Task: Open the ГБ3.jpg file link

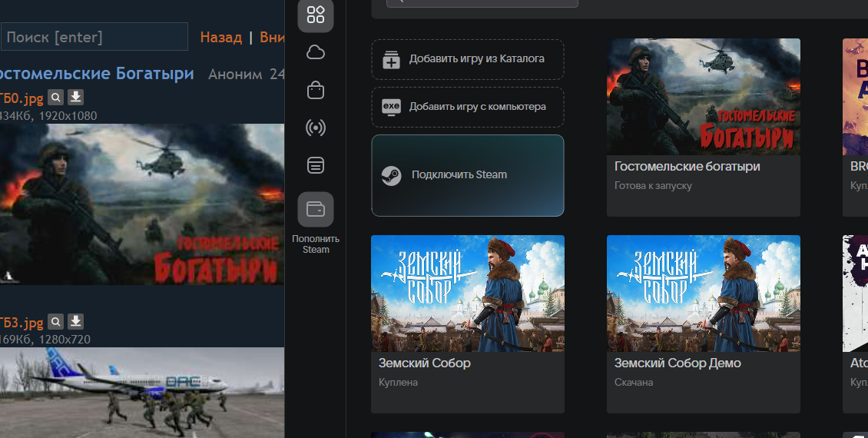Action: (x=21, y=322)
